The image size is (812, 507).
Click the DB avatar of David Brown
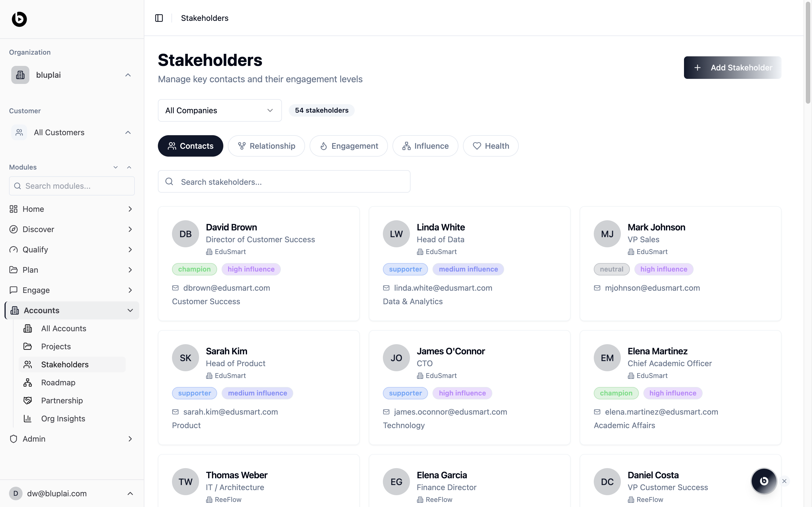pyautogui.click(x=186, y=234)
